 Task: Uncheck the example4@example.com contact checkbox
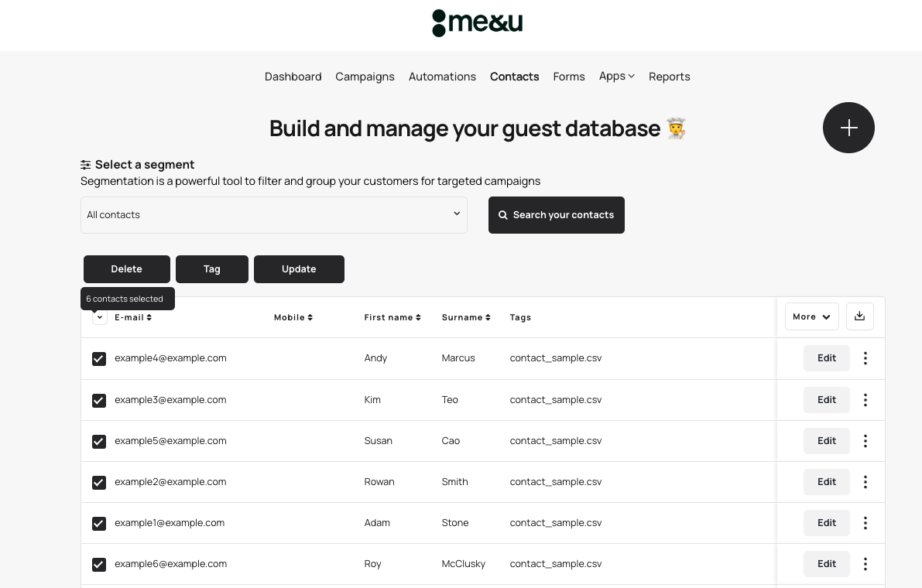[x=99, y=359]
